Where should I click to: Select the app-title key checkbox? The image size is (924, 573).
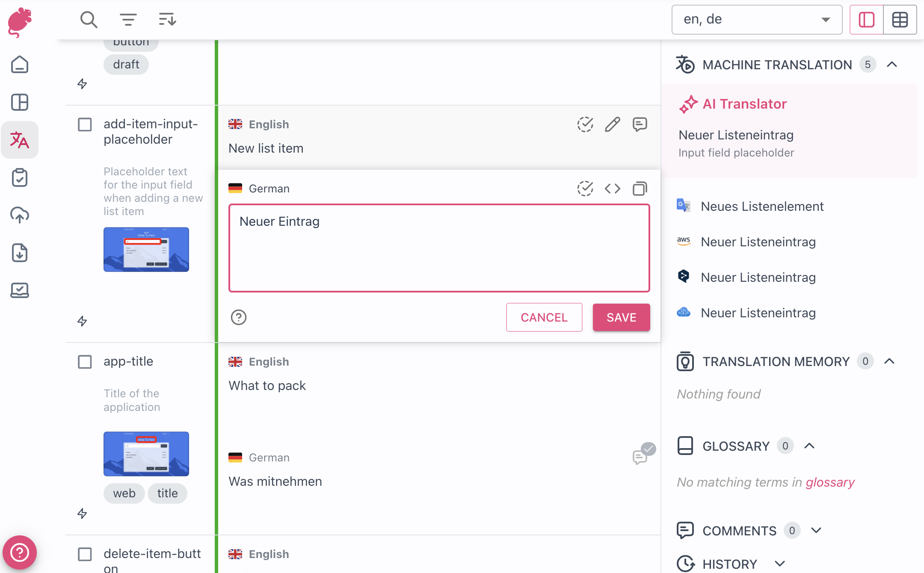coord(85,362)
